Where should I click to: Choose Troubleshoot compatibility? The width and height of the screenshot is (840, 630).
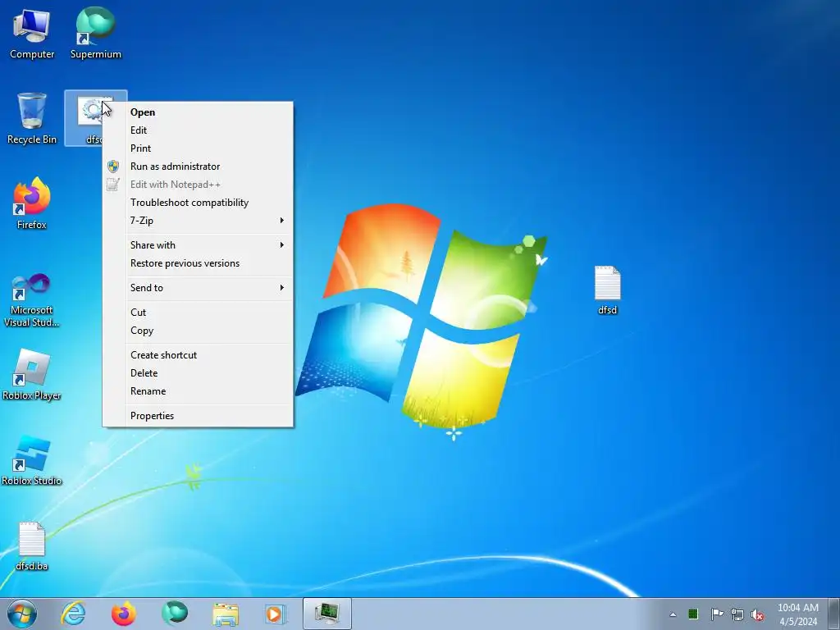198,203
